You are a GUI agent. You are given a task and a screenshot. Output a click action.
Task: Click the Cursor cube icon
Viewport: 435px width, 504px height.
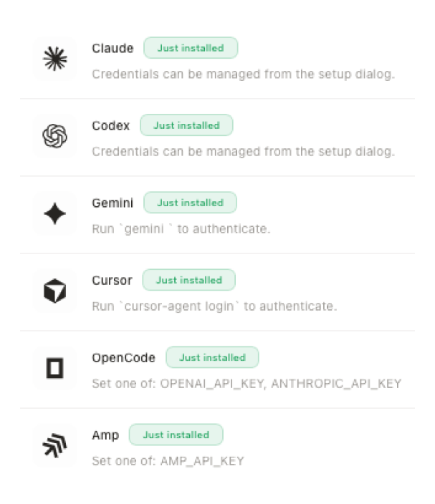tap(54, 291)
